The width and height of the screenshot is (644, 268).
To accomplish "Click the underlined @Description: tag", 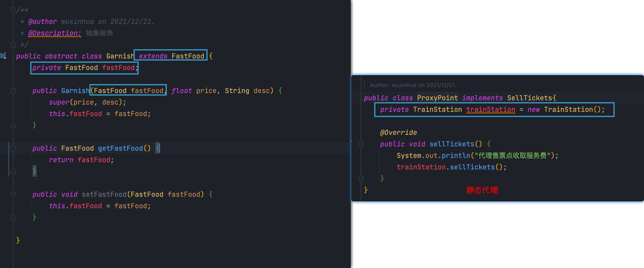I will coord(55,33).
